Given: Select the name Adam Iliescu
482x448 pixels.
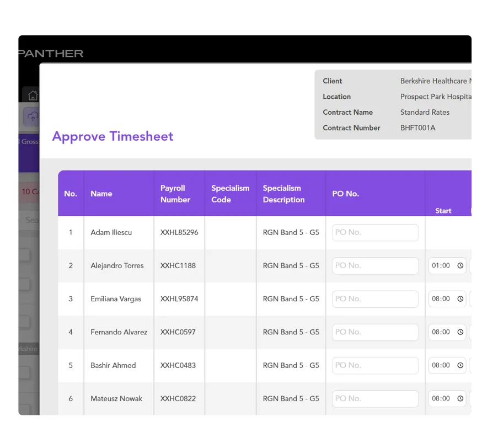Looking at the screenshot, I should click(x=111, y=232).
